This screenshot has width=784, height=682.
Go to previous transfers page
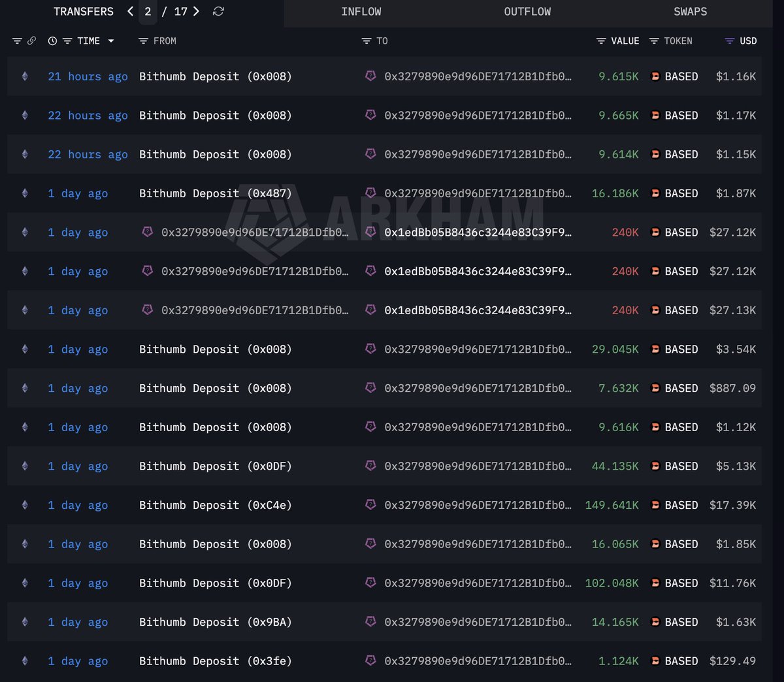130,11
